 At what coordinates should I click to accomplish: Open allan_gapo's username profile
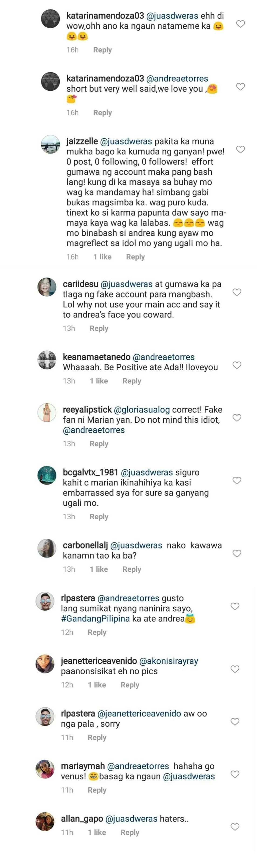(82, 819)
